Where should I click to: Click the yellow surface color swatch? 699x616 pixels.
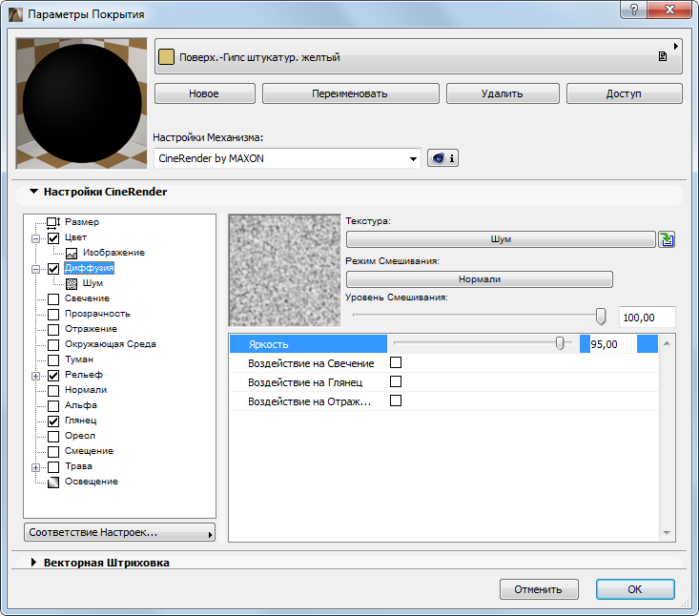(x=166, y=56)
